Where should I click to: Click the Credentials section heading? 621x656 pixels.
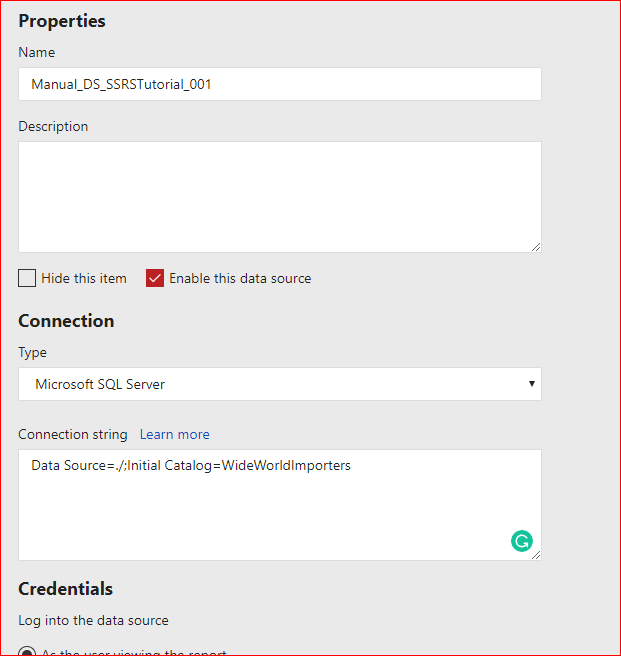click(65, 589)
